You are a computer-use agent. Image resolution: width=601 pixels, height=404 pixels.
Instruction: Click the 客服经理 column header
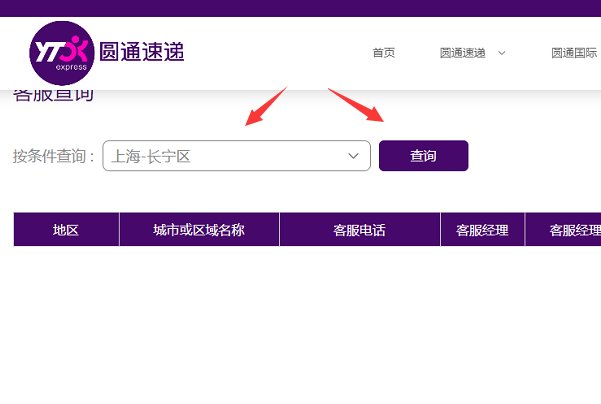click(x=483, y=230)
